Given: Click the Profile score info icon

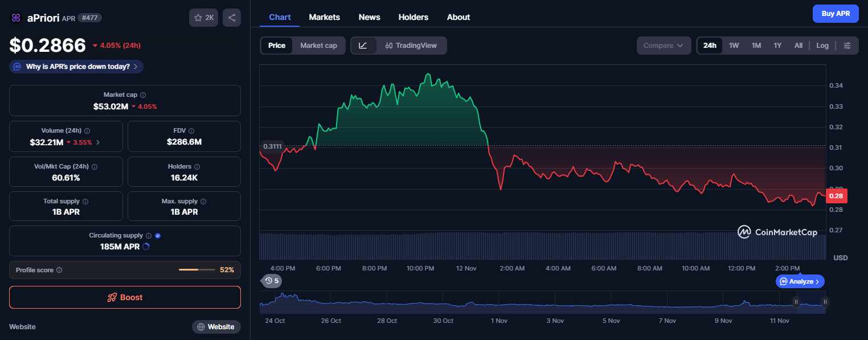Looking at the screenshot, I should [59, 270].
